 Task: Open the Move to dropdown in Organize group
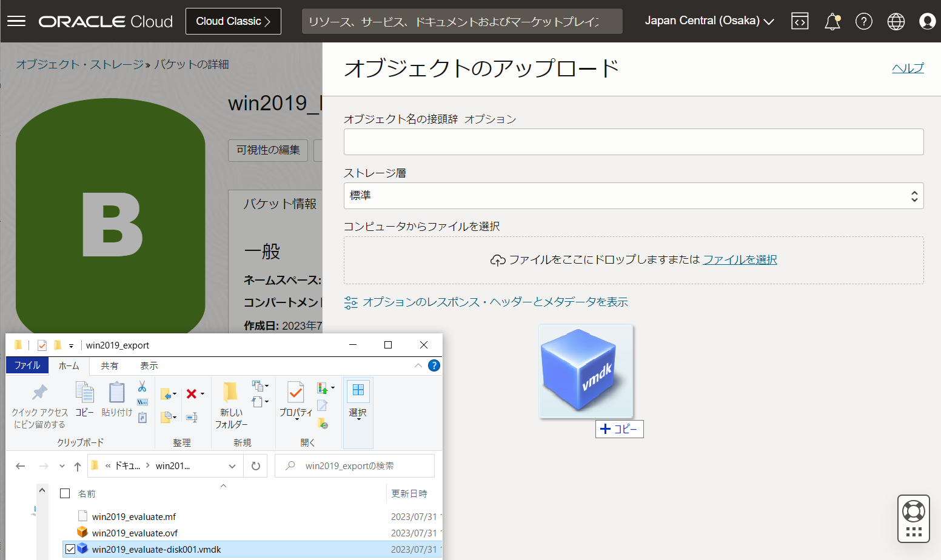click(x=169, y=395)
